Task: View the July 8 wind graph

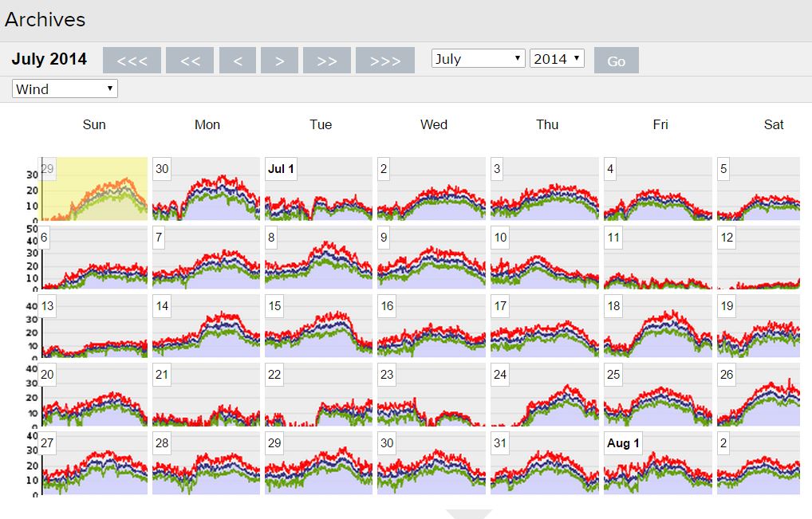Action: click(319, 258)
